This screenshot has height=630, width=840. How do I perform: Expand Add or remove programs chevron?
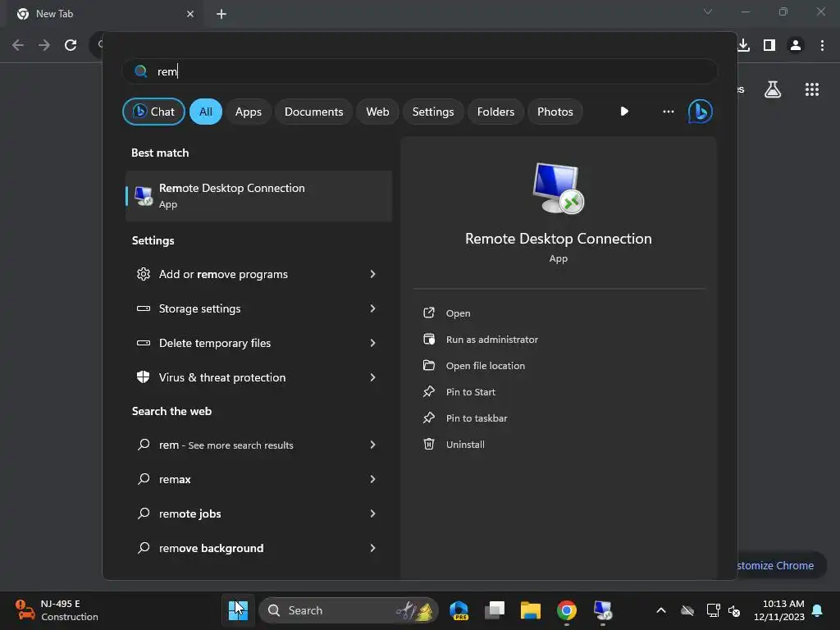[x=373, y=274]
